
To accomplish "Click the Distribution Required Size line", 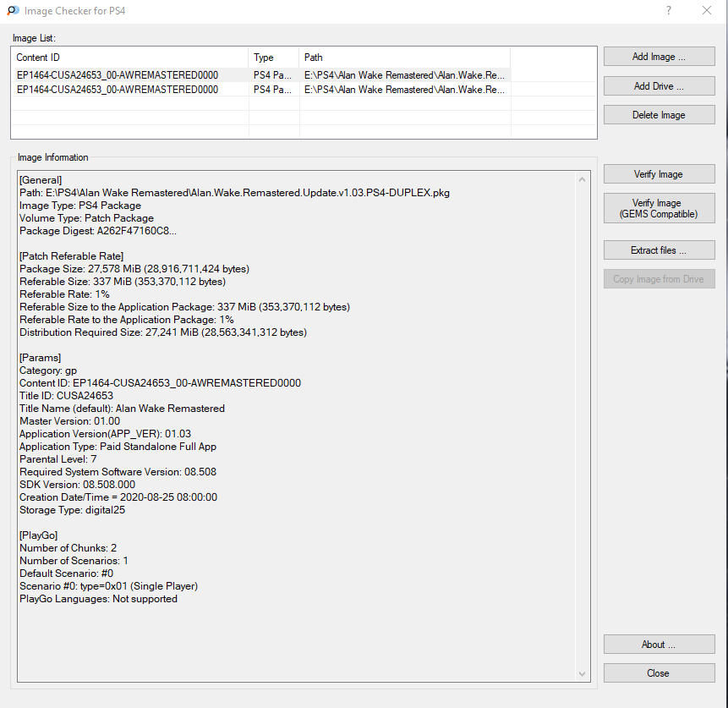I will point(163,332).
